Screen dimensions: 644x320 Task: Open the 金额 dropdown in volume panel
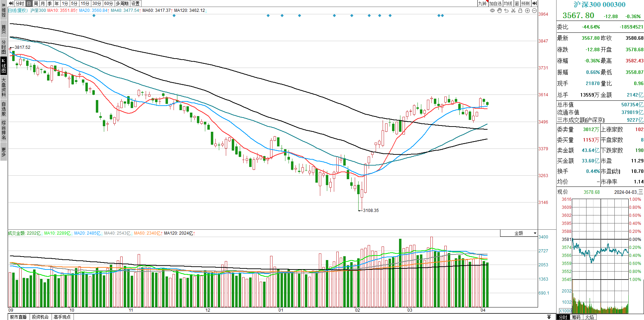pos(519,233)
